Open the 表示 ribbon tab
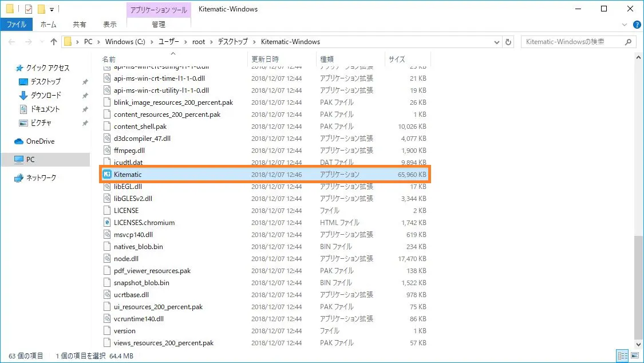 110,25
